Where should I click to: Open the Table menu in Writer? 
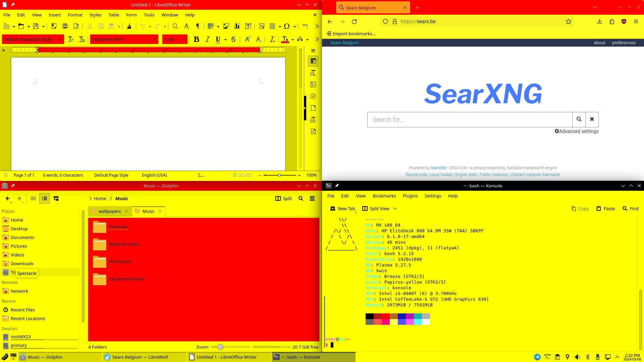[114, 15]
